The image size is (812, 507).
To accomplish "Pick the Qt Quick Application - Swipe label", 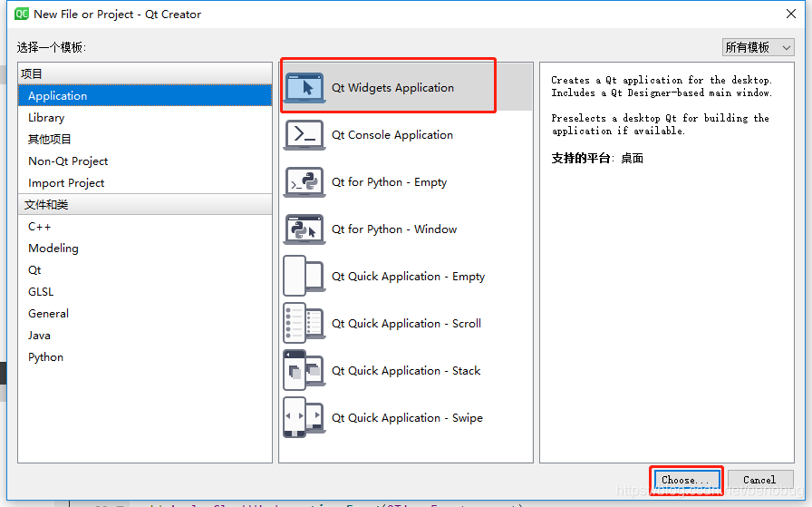I will point(407,418).
